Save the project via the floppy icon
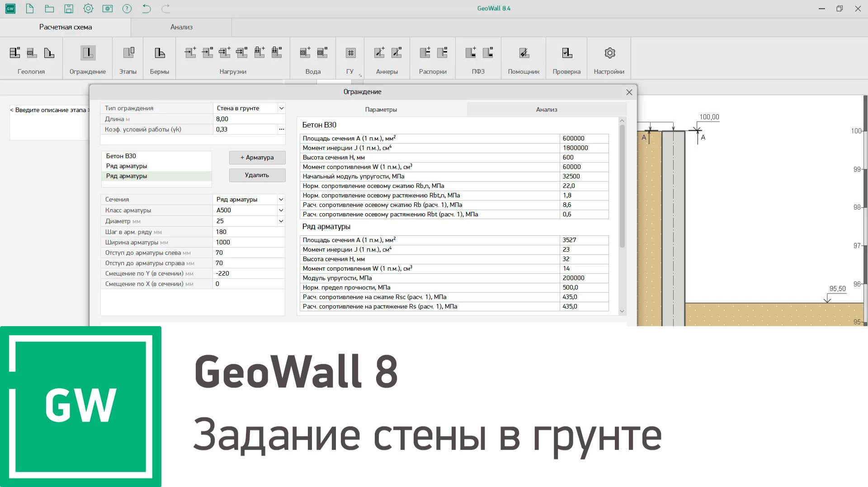Image resolution: width=868 pixels, height=487 pixels. (69, 9)
